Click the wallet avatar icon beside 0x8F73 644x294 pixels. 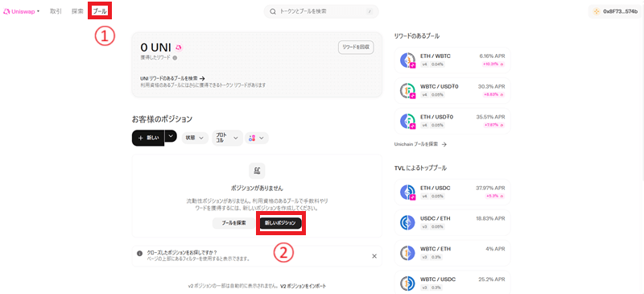(x=597, y=11)
